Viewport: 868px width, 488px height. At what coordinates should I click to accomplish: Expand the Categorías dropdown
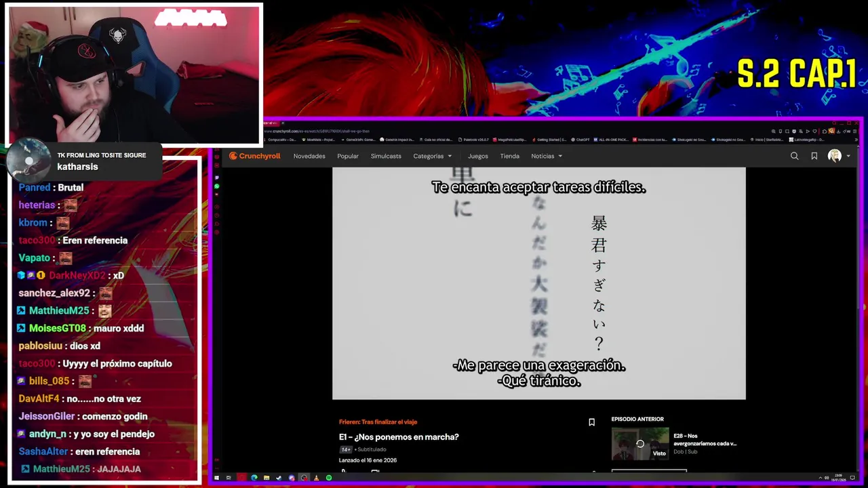pos(433,156)
